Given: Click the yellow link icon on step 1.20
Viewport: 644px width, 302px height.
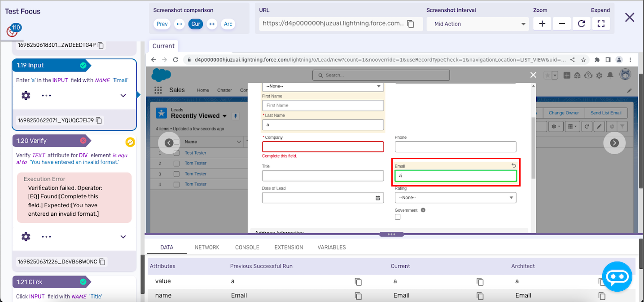Looking at the screenshot, I should (130, 142).
